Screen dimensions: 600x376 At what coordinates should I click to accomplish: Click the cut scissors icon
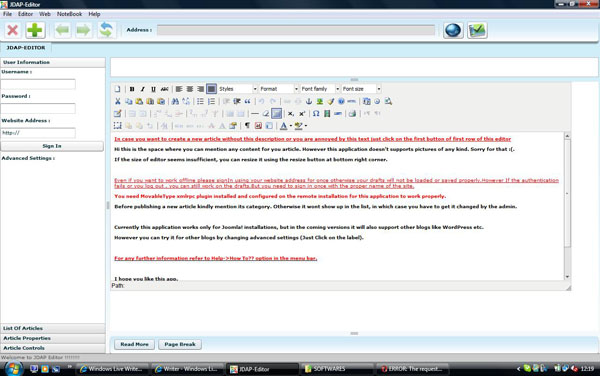click(x=117, y=101)
